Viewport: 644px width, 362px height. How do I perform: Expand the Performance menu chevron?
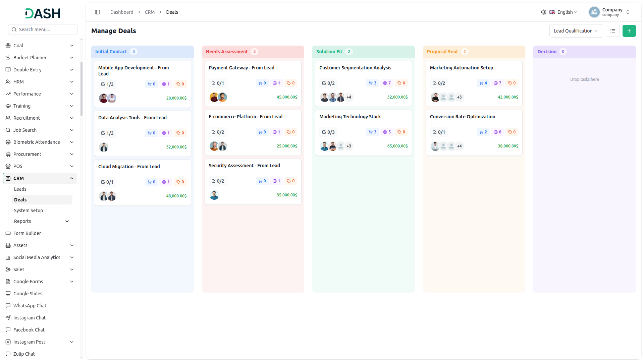tap(71, 94)
